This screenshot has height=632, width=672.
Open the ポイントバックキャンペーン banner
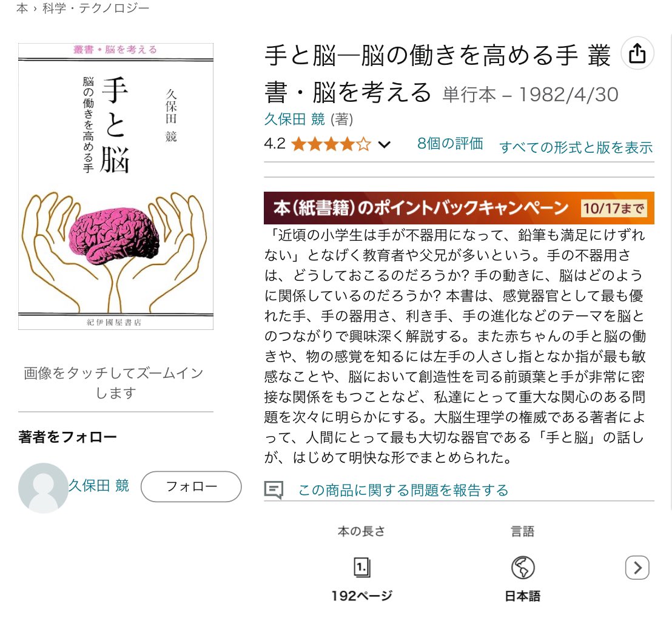coord(459,208)
